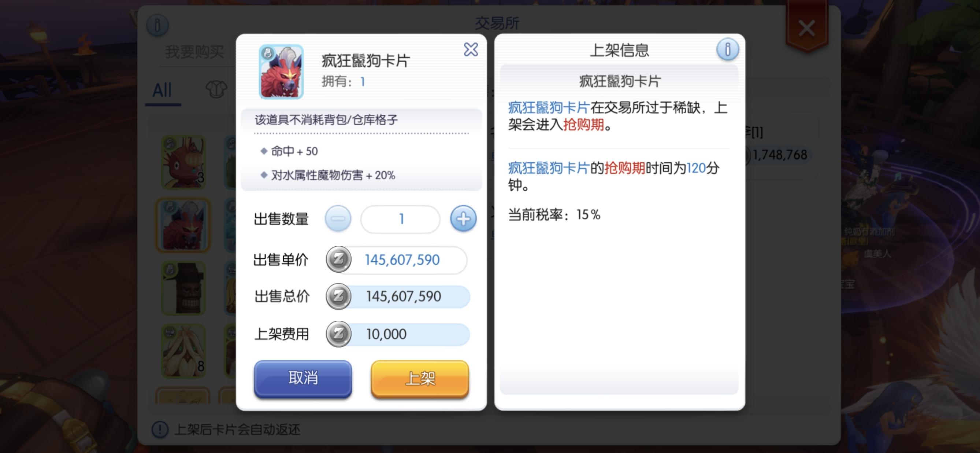Select the All category filter

(163, 91)
